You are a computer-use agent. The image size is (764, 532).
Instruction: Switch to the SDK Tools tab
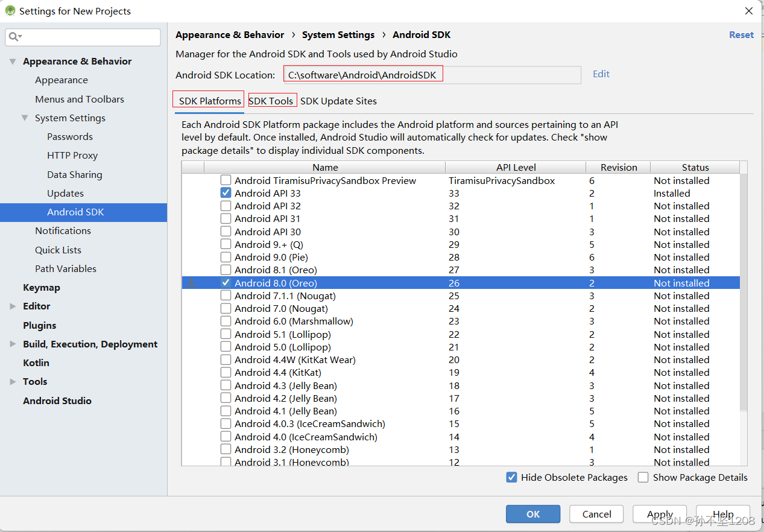point(271,101)
